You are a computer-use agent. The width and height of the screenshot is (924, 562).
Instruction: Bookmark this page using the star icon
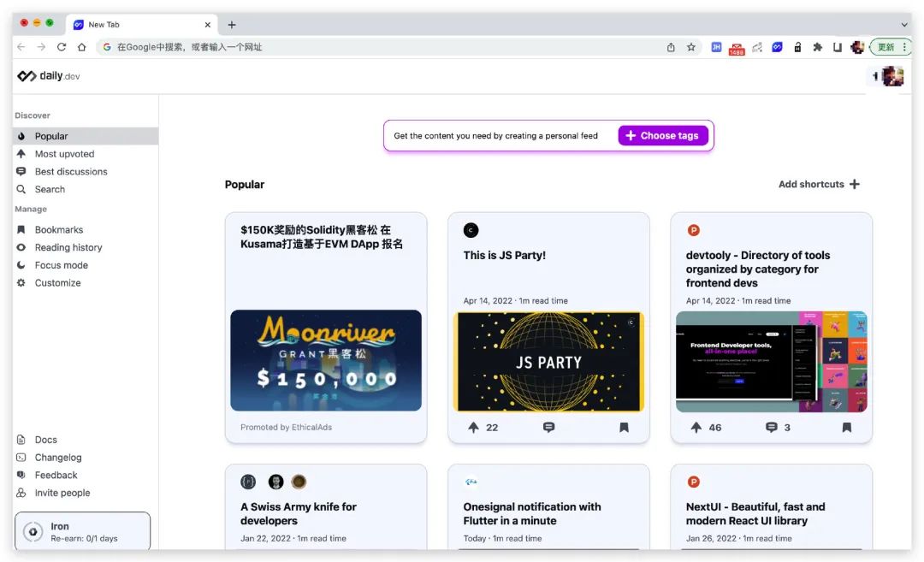(690, 47)
